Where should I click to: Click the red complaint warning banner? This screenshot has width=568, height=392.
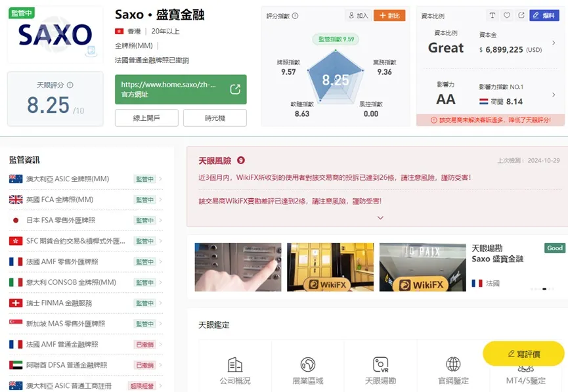pyautogui.click(x=491, y=120)
